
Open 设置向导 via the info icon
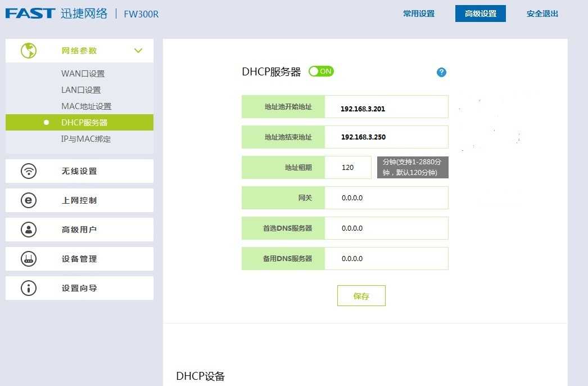28,288
